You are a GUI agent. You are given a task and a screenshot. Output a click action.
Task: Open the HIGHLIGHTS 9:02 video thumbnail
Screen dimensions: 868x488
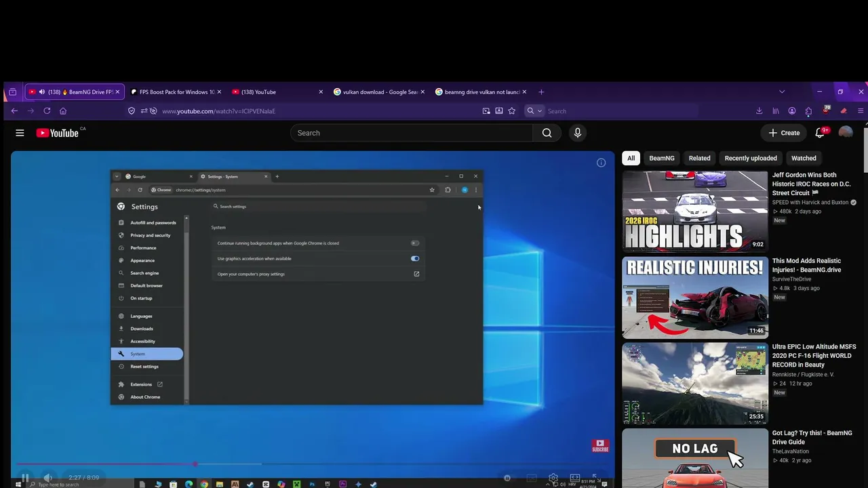[x=695, y=211]
